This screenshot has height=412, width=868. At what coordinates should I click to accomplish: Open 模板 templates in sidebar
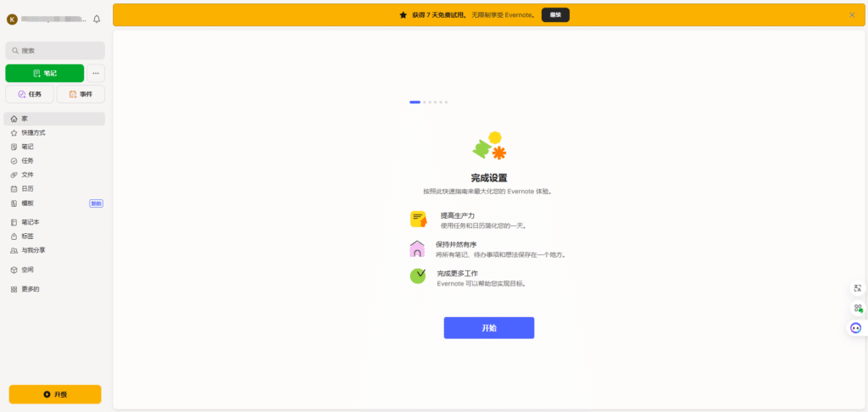click(x=27, y=203)
